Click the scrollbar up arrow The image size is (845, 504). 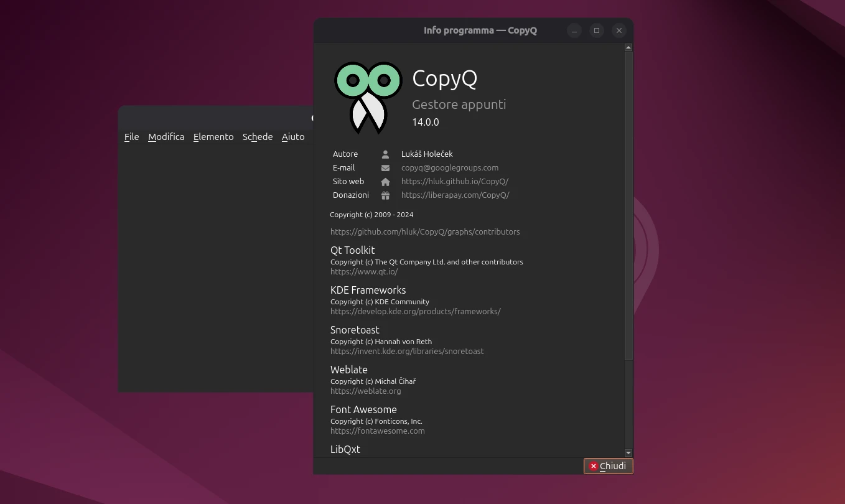click(628, 47)
